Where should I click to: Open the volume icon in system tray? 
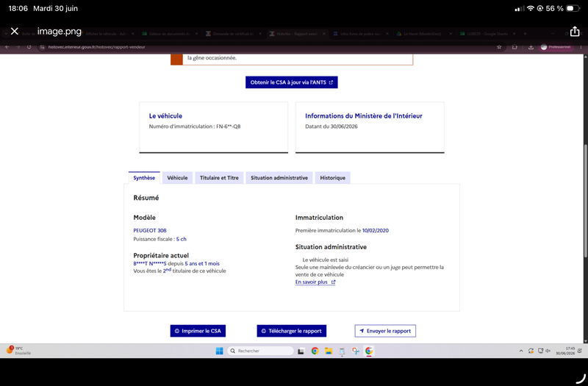(x=548, y=351)
